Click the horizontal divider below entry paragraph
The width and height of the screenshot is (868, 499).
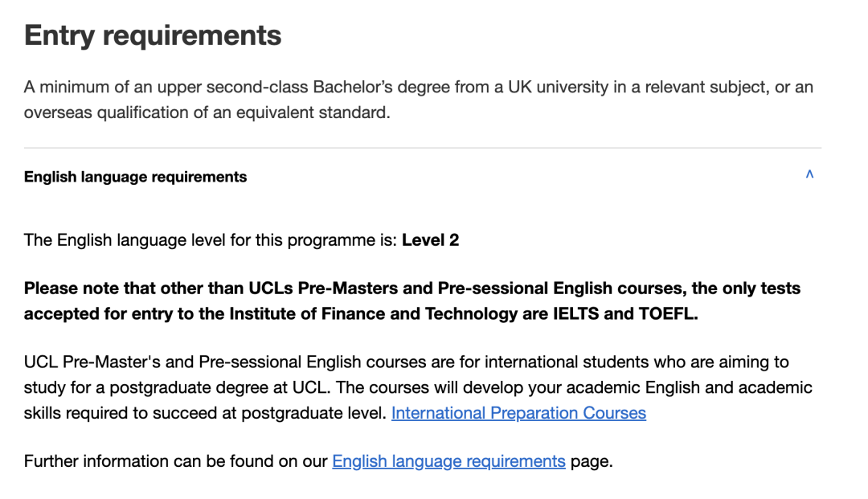423,148
